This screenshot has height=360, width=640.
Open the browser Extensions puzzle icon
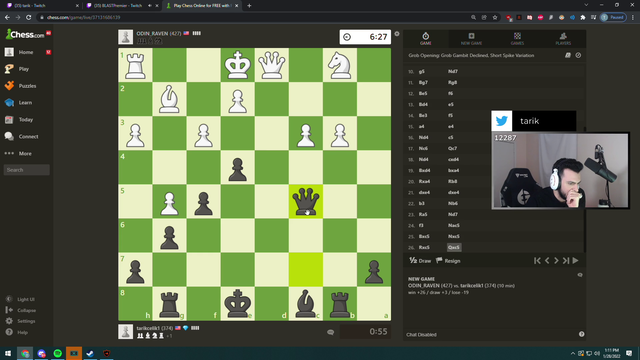tap(583, 18)
